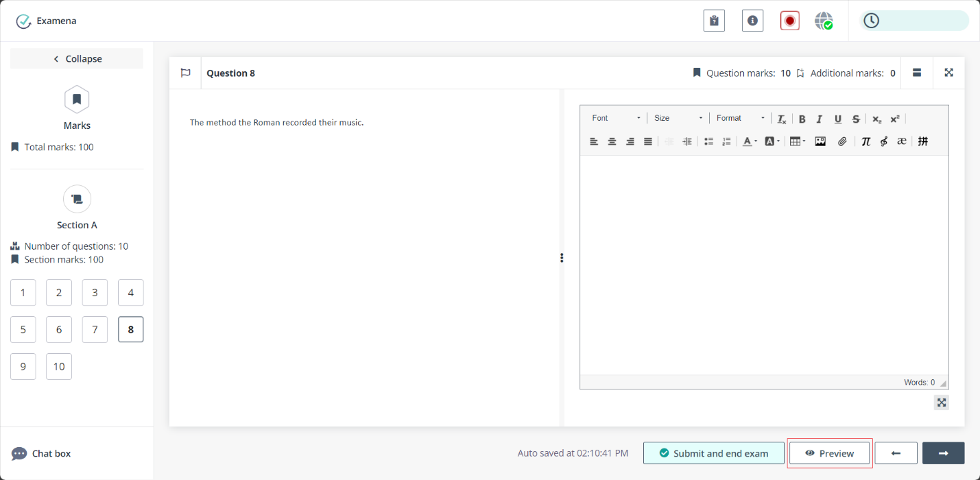Viewport: 980px width, 480px height.
Task: Click the paperclip attachment icon
Action: 842,141
